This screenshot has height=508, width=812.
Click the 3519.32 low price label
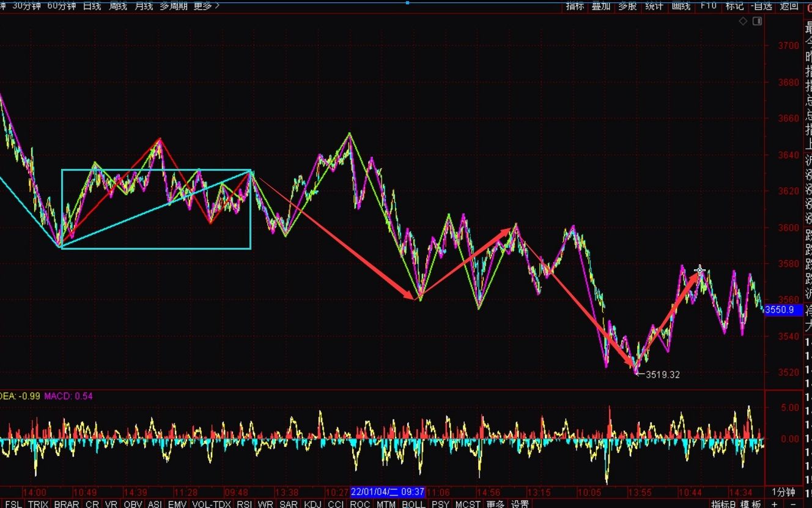663,375
